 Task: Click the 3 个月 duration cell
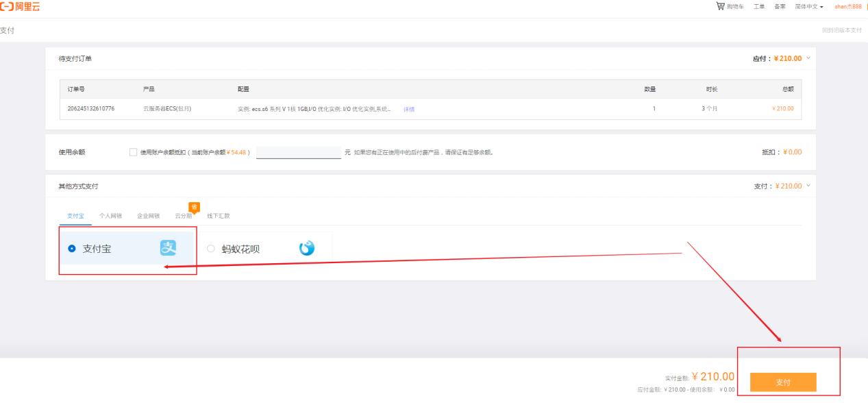tap(709, 108)
